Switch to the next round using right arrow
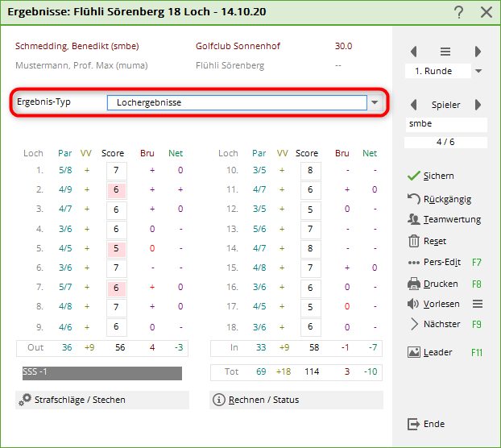The width and height of the screenshot is (501, 448). coord(478,52)
